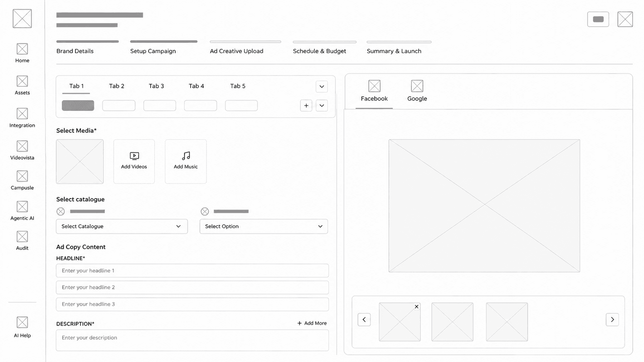The image size is (644, 362).
Task: Open the Agentic AI sidebar icon
Action: pyautogui.click(x=22, y=207)
